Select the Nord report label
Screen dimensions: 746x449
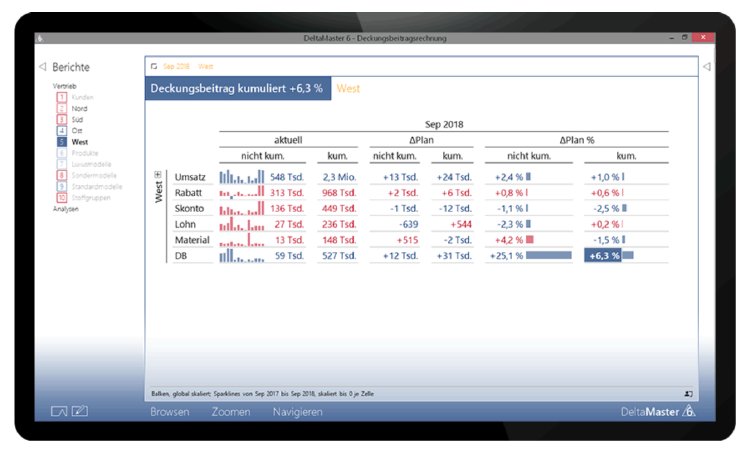(79, 108)
